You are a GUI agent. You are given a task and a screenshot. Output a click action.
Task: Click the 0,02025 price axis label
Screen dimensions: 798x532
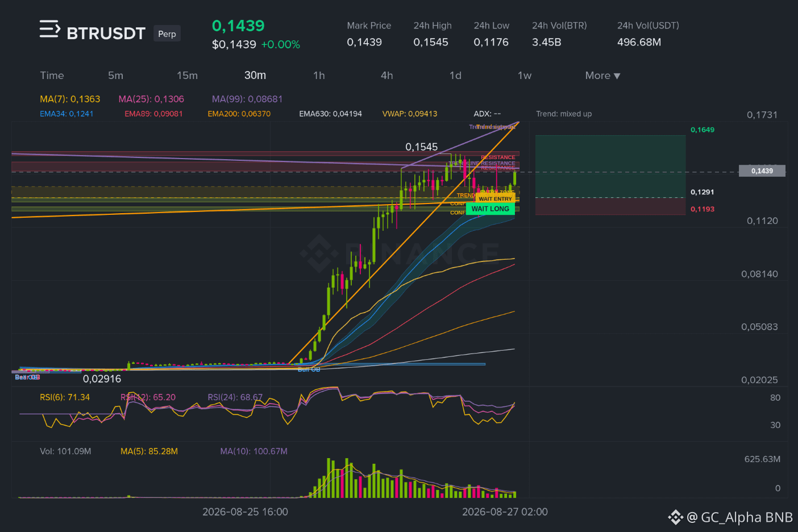759,380
